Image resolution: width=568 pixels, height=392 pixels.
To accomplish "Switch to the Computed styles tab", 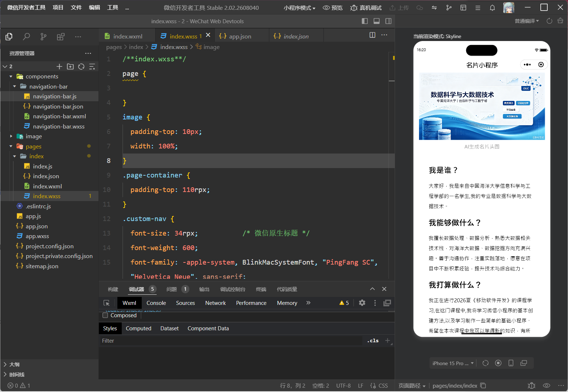I will pyautogui.click(x=138, y=328).
